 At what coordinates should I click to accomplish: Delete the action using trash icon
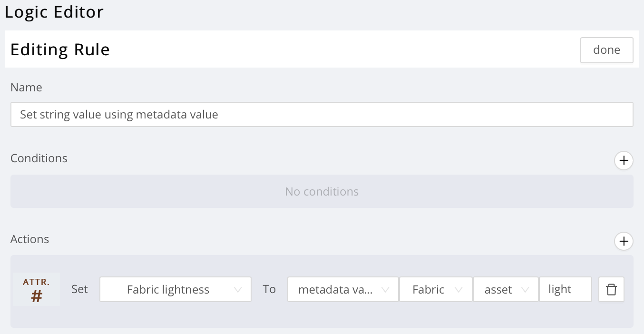pos(611,289)
